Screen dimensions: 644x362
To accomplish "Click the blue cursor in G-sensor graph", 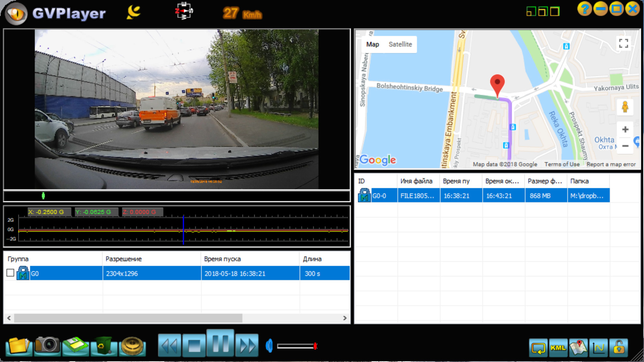I will point(183,230).
